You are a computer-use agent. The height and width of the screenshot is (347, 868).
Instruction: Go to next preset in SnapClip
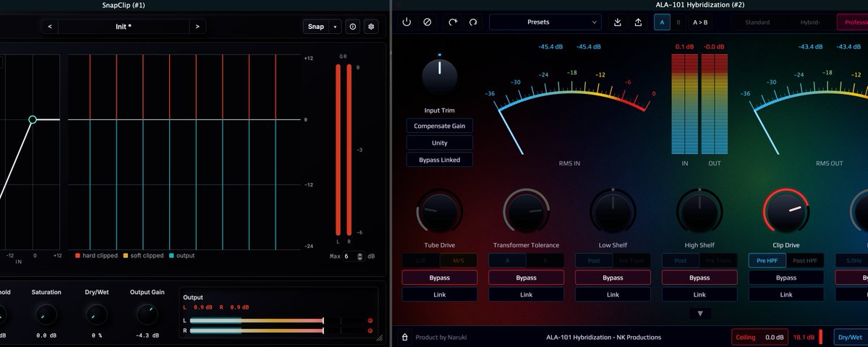pos(197,27)
